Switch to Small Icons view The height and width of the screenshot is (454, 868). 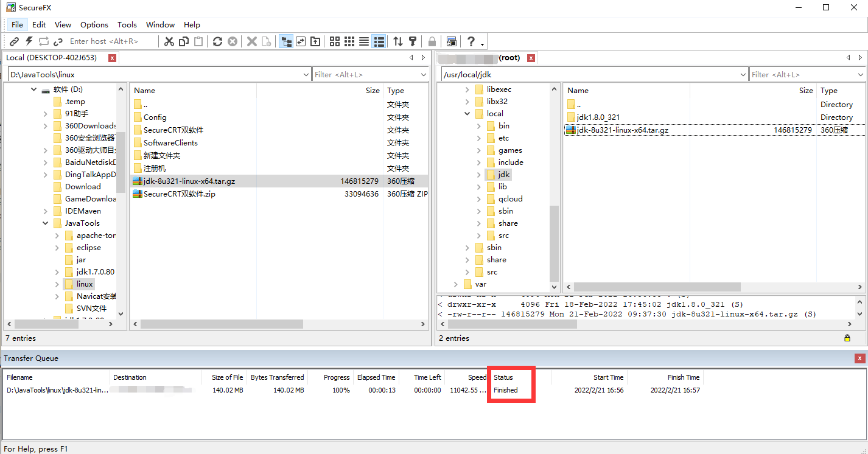pos(349,41)
